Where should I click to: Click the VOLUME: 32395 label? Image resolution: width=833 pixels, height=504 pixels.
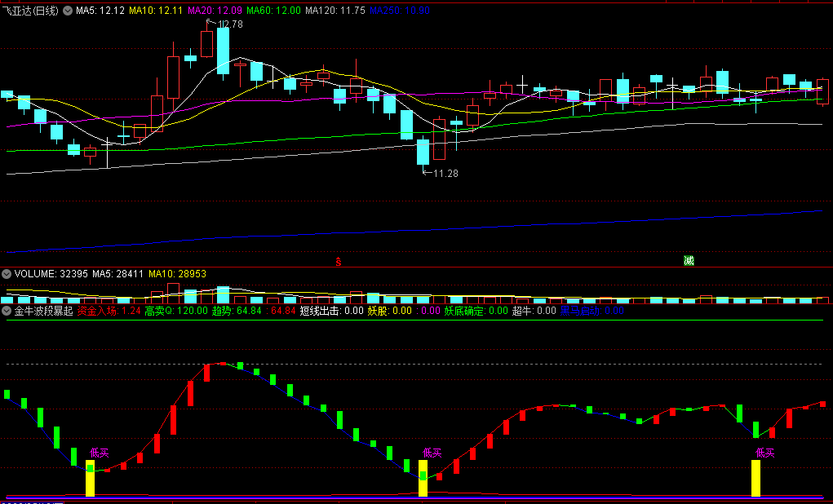[x=51, y=274]
